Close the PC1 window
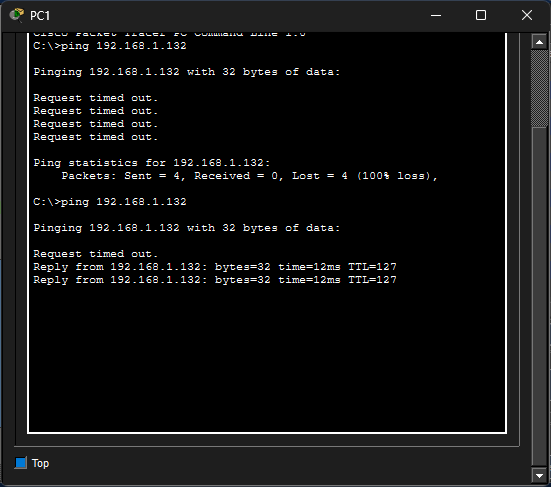Viewport: 551px width, 487px height. [x=527, y=15]
